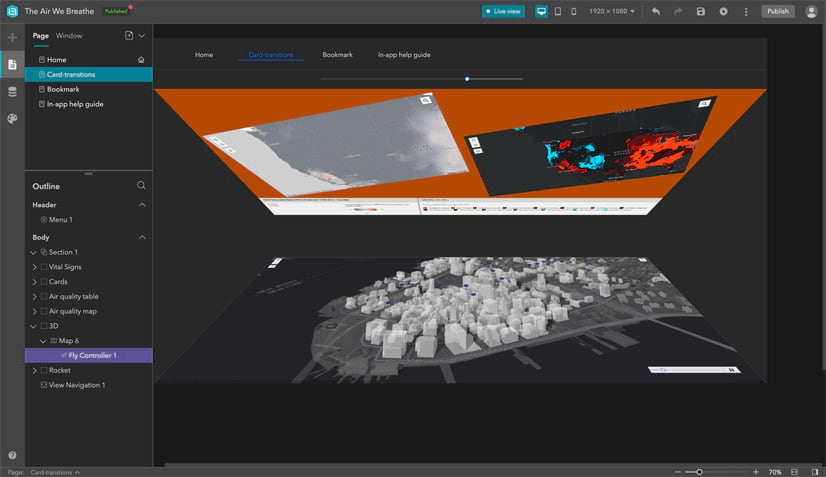Zoom out with the minus icon
The image size is (826, 477).
pos(678,472)
